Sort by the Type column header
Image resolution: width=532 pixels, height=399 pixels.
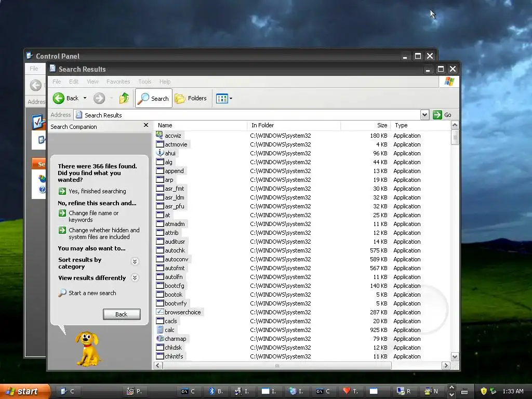pyautogui.click(x=421, y=125)
